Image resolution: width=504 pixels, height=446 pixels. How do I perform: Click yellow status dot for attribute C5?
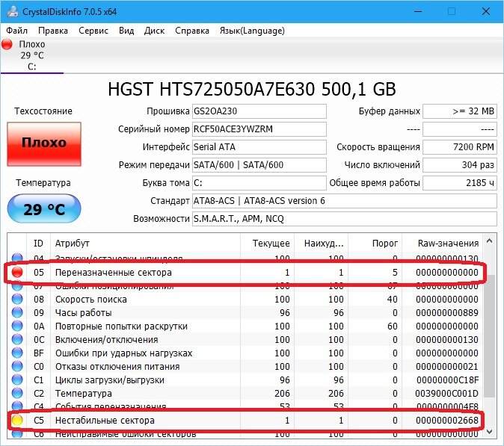(x=17, y=421)
